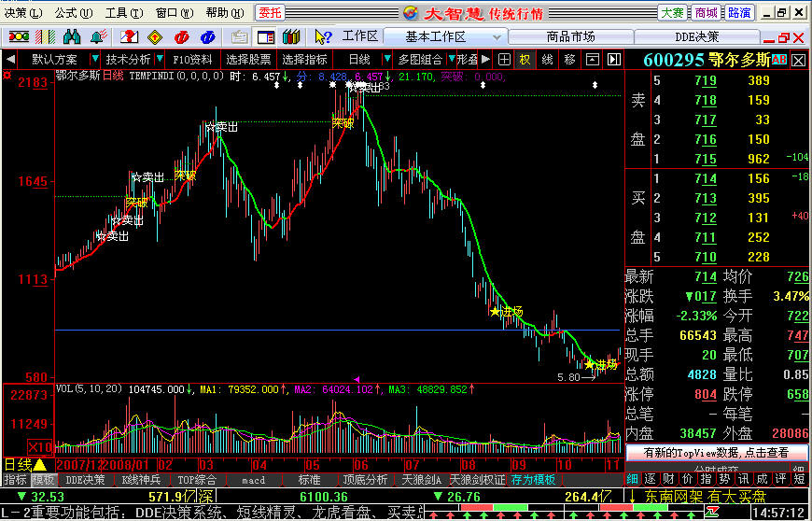Expand the 日线 period dropdown arrow
The height and width of the screenshot is (521, 812).
(386, 59)
